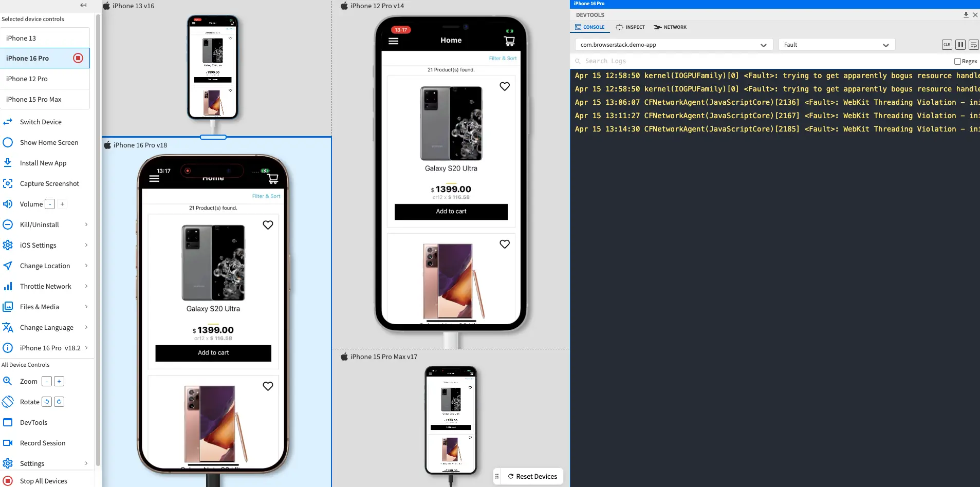Click the Record Session camera icon
The image size is (980, 487).
click(8, 443)
